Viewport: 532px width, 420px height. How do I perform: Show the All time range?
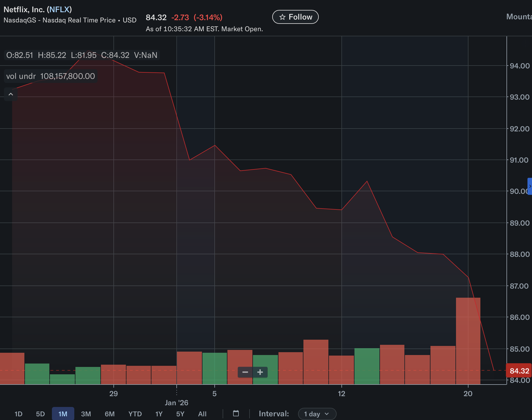202,414
